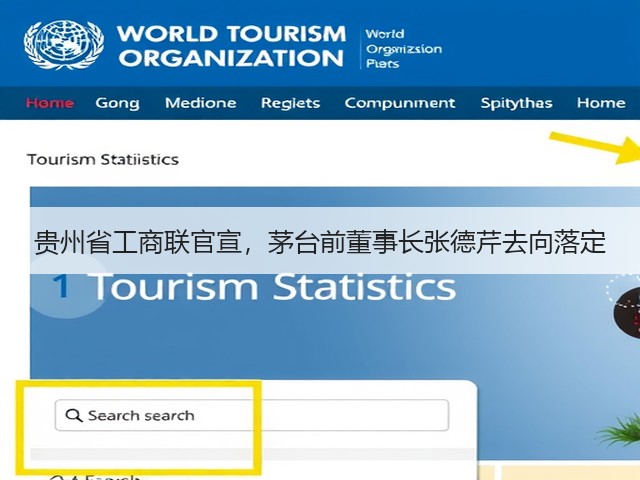
Task: Open the Compunment navigation item
Action: 400,103
